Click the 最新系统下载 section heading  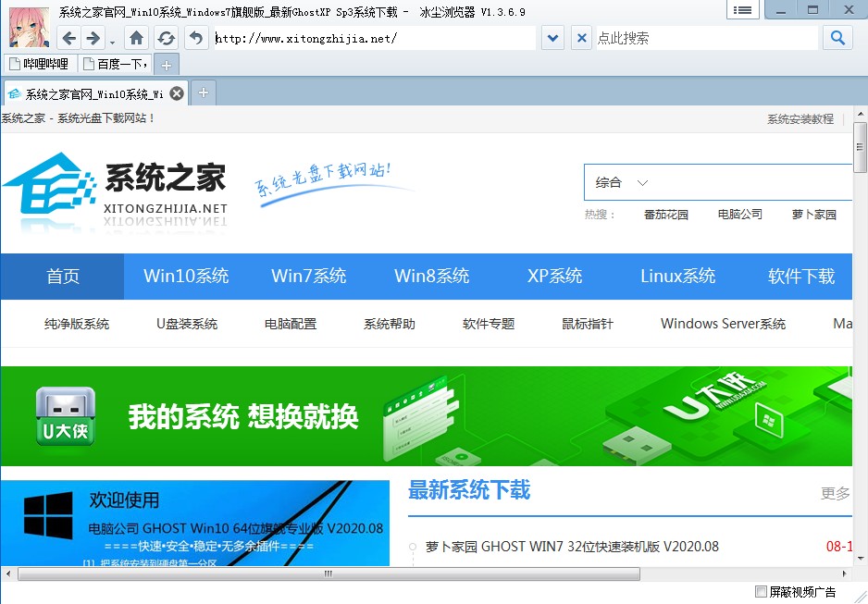click(469, 490)
